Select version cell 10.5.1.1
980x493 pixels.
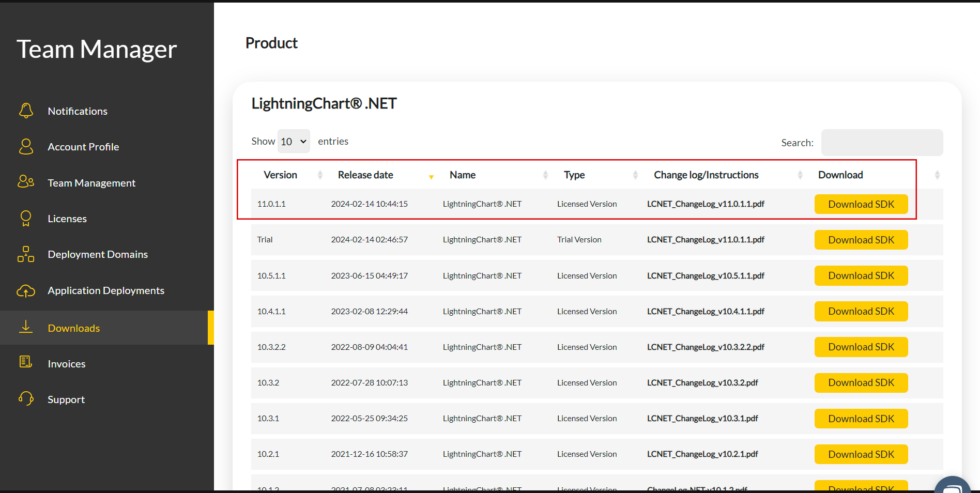pos(271,276)
